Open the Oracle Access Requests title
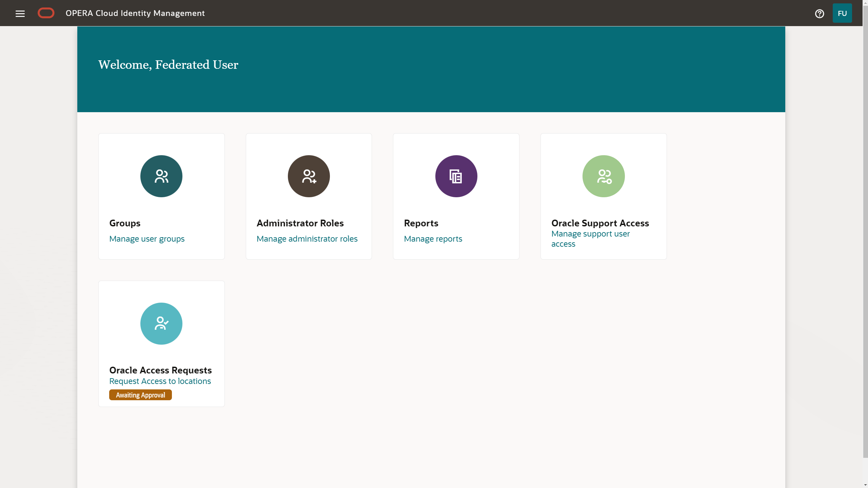The height and width of the screenshot is (488, 868). click(160, 370)
